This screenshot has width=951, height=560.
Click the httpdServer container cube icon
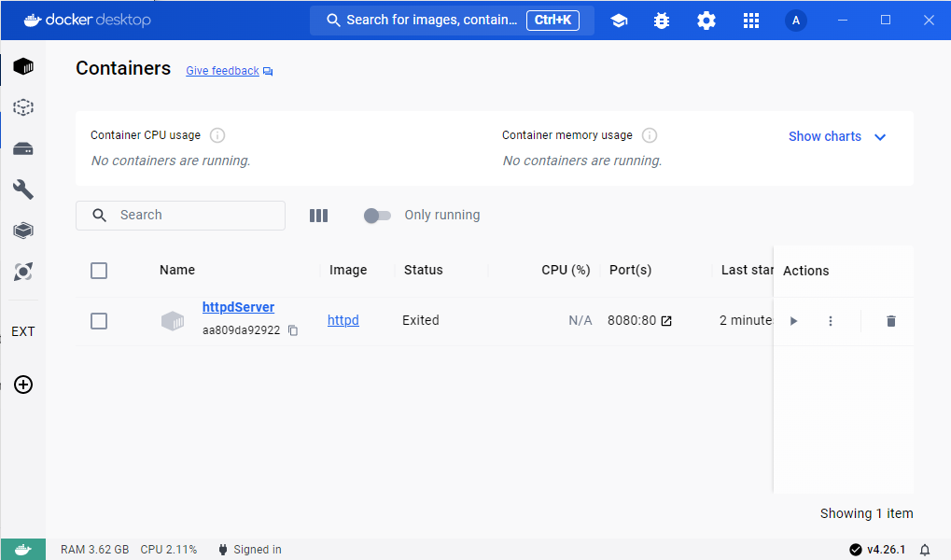173,321
